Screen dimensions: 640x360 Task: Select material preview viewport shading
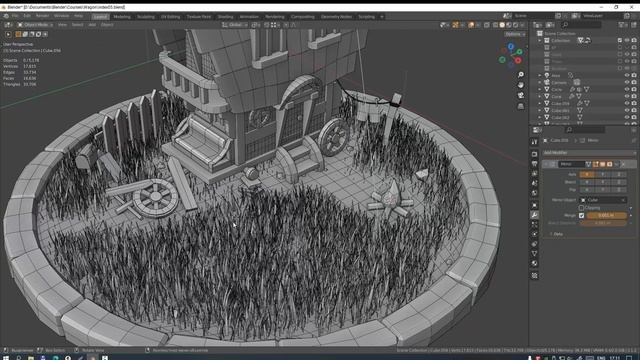(x=509, y=25)
